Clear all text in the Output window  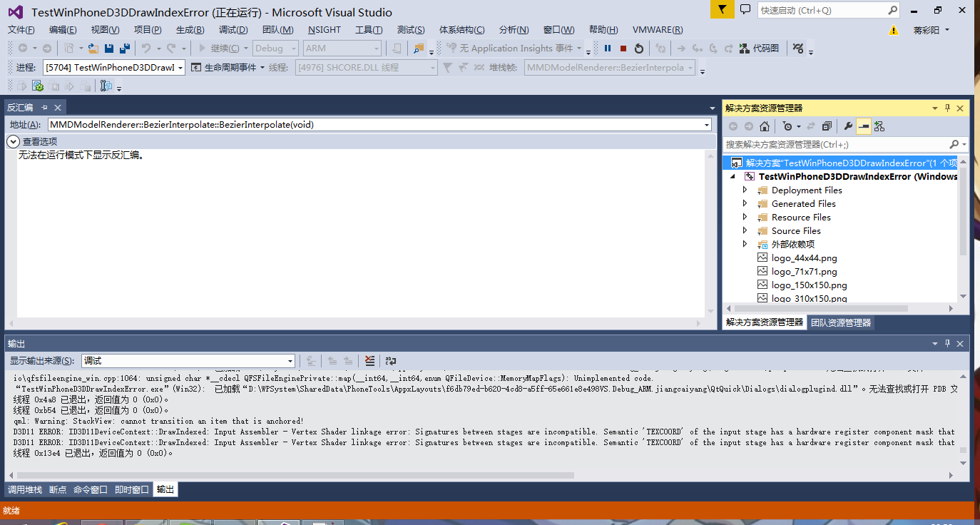coord(369,361)
